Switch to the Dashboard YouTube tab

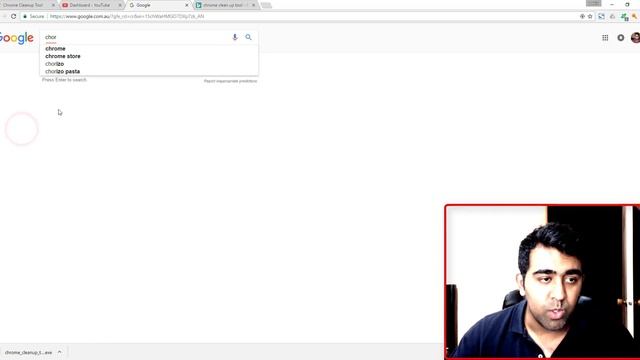(x=90, y=5)
